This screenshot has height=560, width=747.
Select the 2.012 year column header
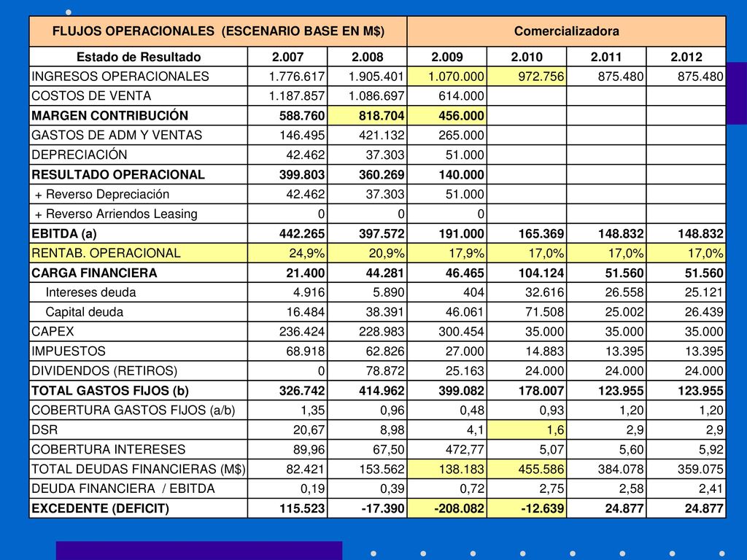pyautogui.click(x=686, y=57)
